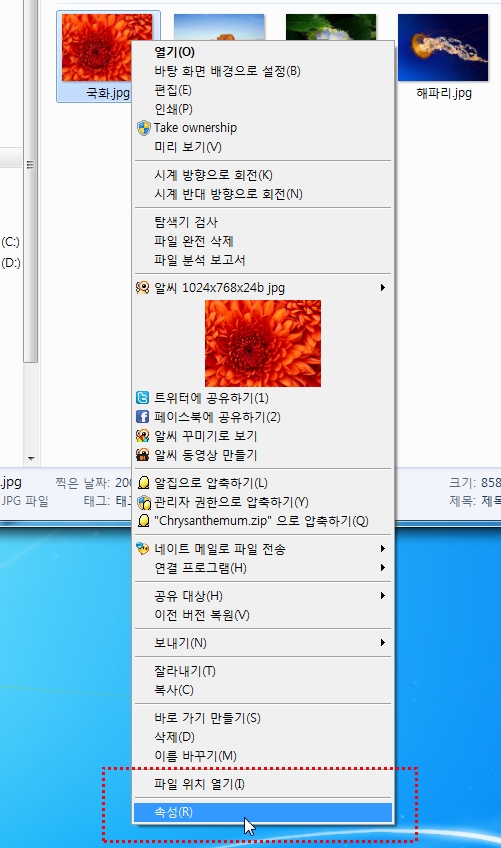501x848 pixels.
Task: Click the 알집으로 압축하기 icon
Action: tap(143, 482)
